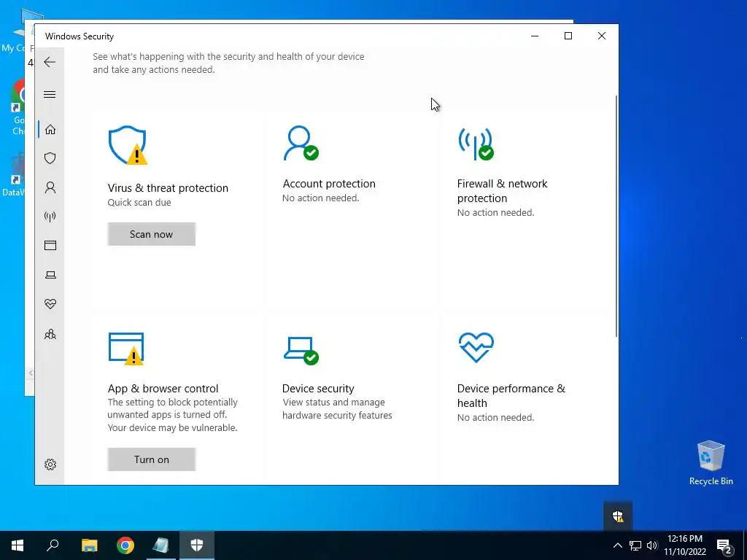Select the Home icon in sidebar
The width and height of the screenshot is (747, 560).
tap(50, 130)
